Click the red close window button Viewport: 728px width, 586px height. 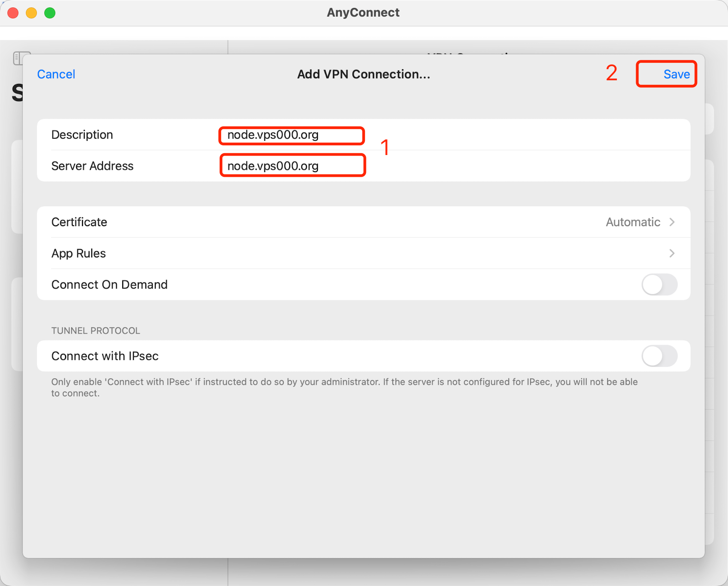(x=13, y=13)
